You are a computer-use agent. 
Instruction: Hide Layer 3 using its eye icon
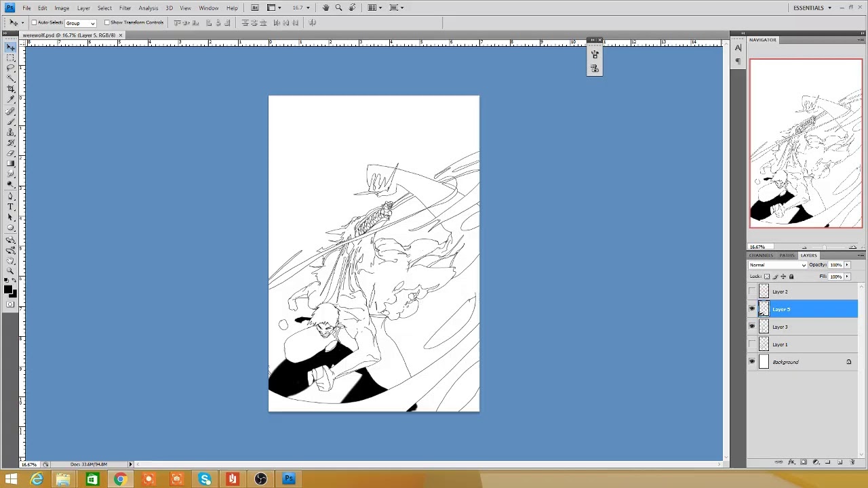pos(752,327)
